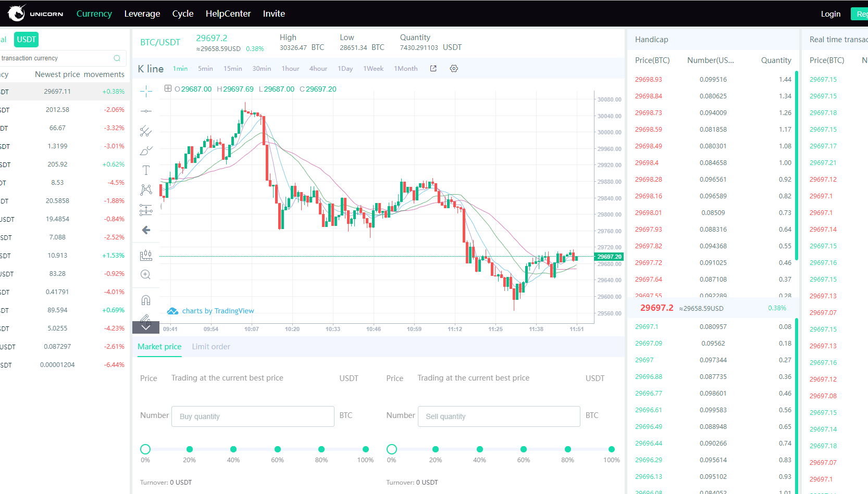Select 0% radio on sell slider
Screen dimensions: 868x494
pos(392,449)
